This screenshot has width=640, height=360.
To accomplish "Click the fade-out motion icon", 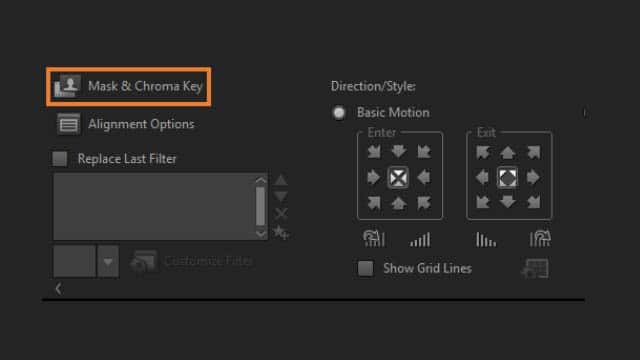I will pos(486,240).
